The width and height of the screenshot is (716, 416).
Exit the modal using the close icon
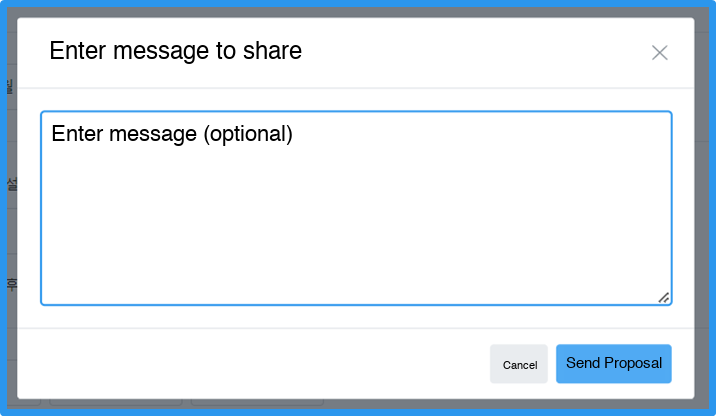pos(659,53)
